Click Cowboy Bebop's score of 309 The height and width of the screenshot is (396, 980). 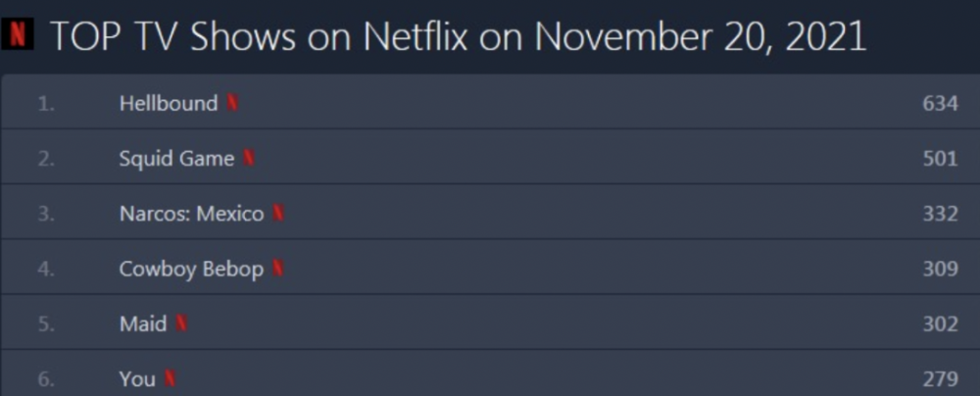point(939,269)
